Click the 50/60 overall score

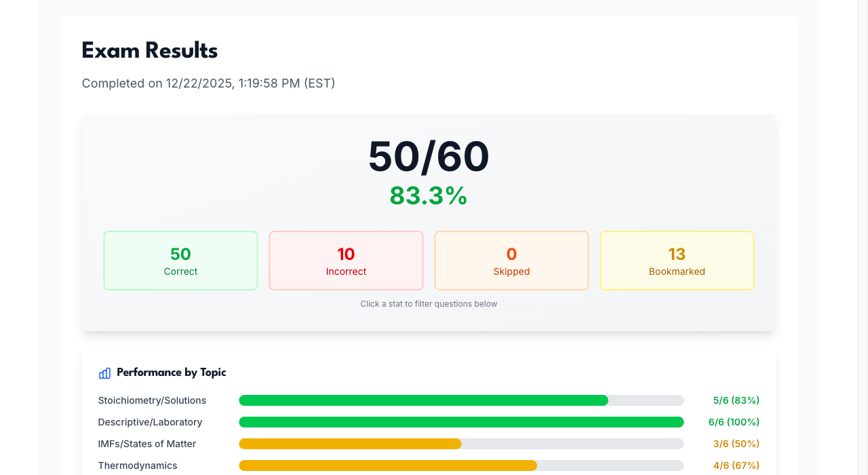click(428, 156)
